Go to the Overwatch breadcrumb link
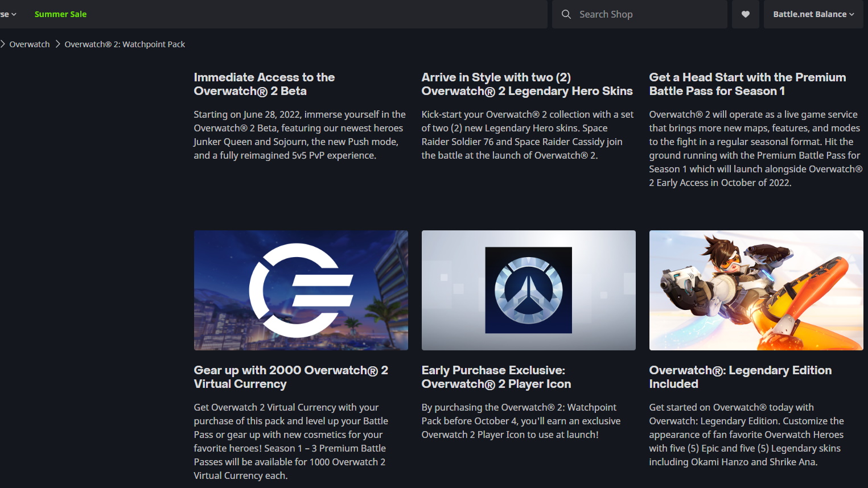 click(30, 44)
